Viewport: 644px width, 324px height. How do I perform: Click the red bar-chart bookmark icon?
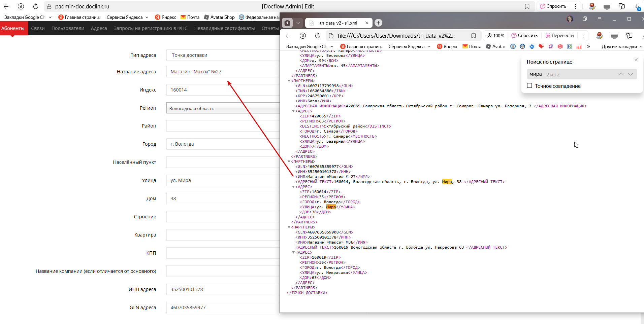tap(579, 46)
